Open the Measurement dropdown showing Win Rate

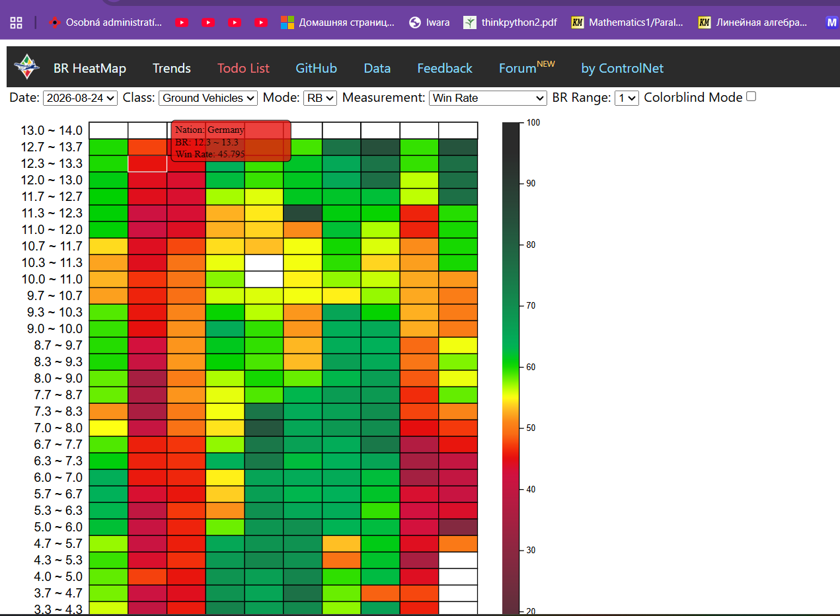click(488, 98)
